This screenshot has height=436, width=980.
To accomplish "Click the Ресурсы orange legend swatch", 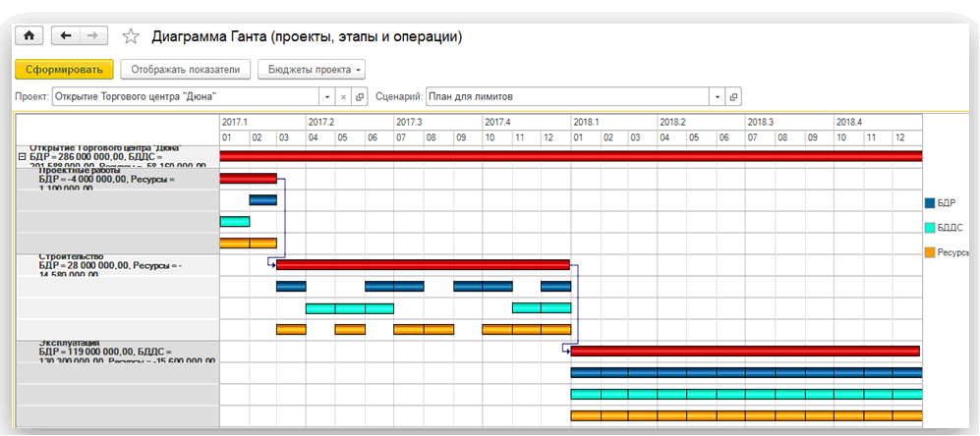I will 930,253.
